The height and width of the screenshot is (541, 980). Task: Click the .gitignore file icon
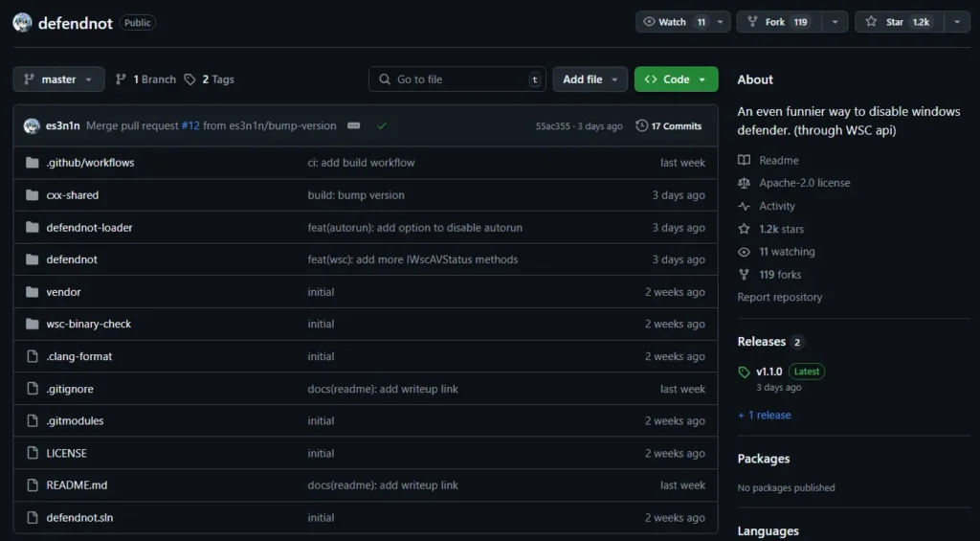[33, 389]
